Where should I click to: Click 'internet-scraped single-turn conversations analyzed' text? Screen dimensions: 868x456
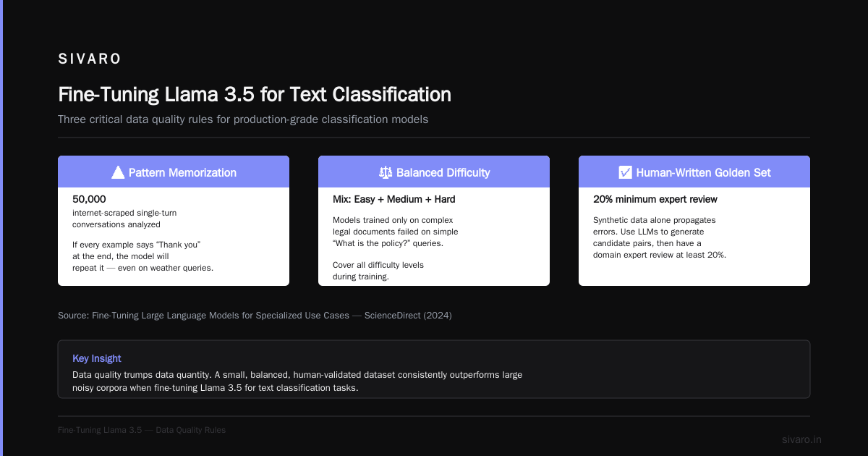(124, 219)
